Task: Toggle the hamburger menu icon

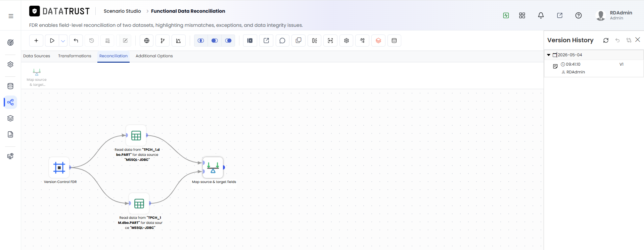Action: click(x=11, y=16)
